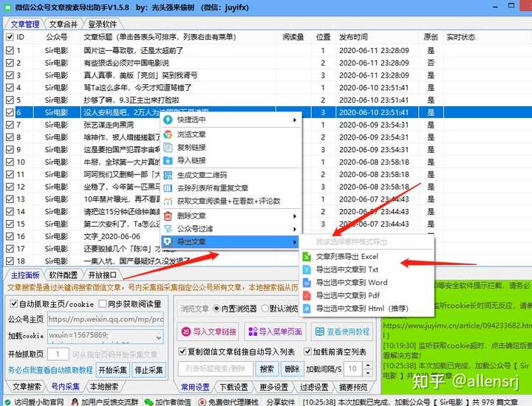Click the 生成文章二维码 QR code icon
Screen dimensions: 532x406
(168, 175)
